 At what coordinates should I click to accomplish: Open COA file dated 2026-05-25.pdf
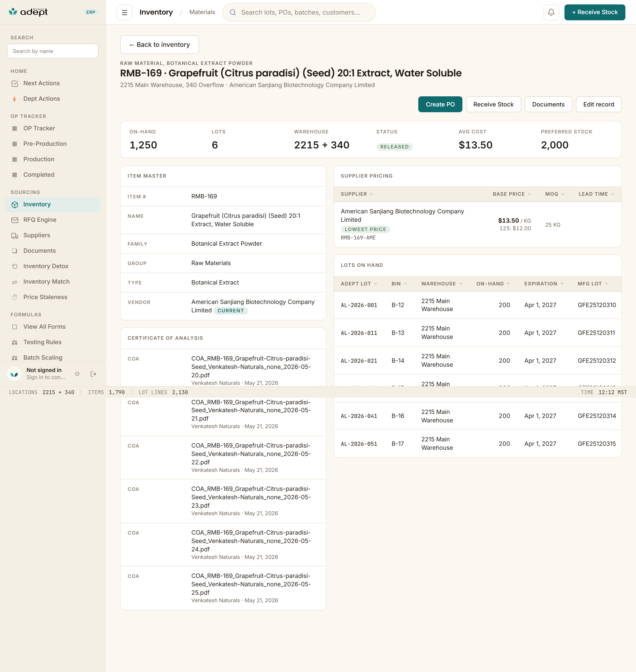pos(251,585)
